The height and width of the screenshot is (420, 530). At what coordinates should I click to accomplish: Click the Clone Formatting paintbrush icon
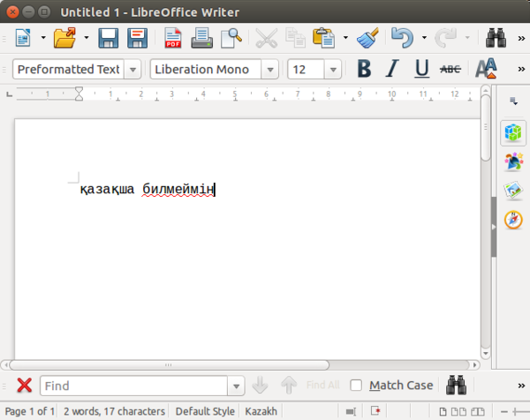[370, 38]
